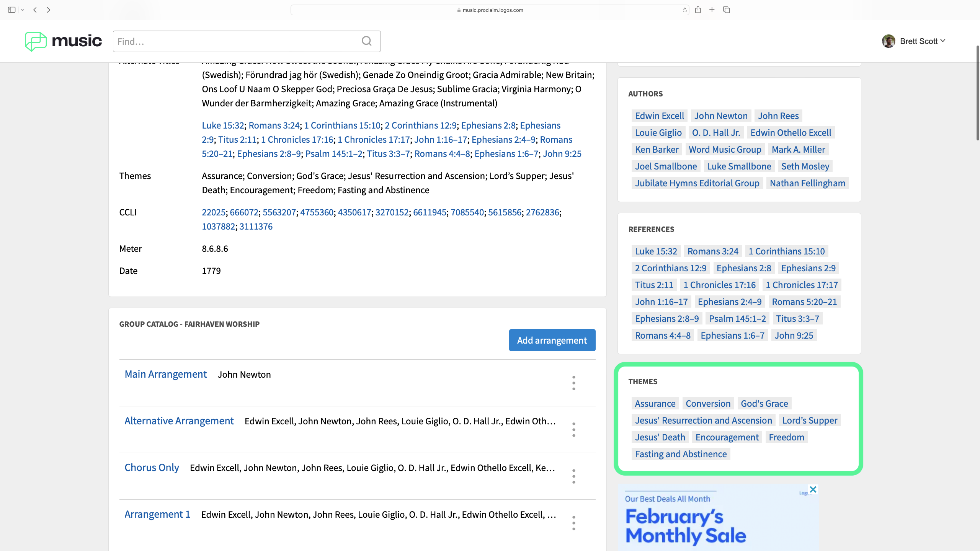Open the Main Arrangement link
The width and height of the screenshot is (980, 551).
click(165, 374)
